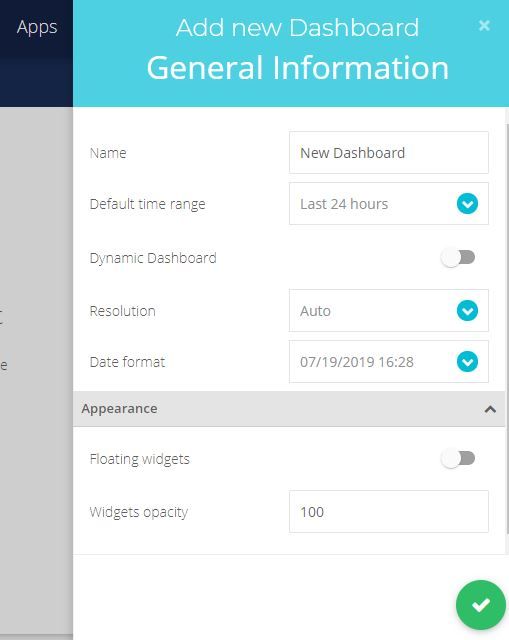509x640 pixels.
Task: Click the Default time range label
Action: [147, 204]
